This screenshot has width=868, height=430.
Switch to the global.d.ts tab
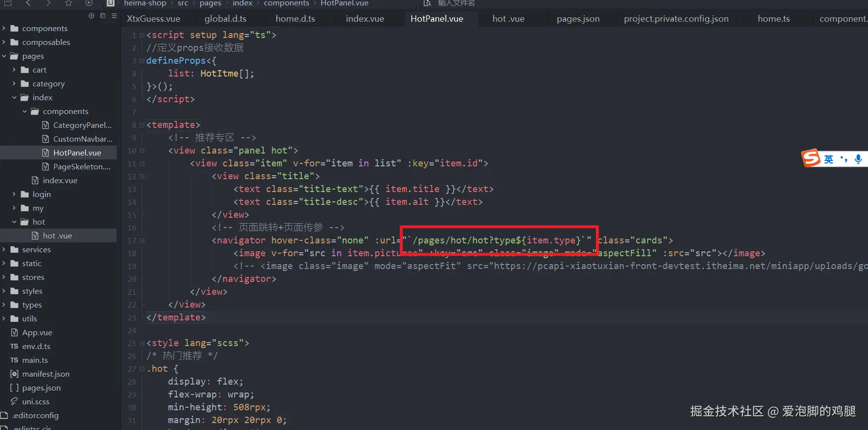[x=225, y=19]
